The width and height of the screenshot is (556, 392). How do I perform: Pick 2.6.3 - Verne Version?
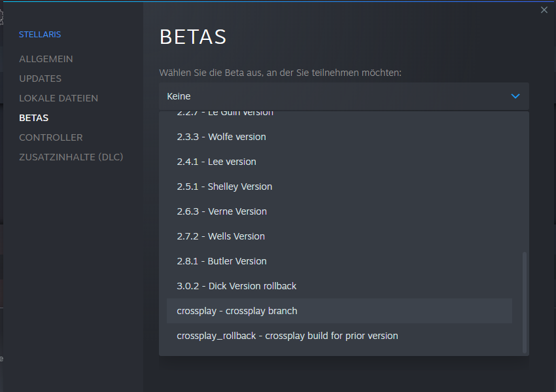point(339,211)
